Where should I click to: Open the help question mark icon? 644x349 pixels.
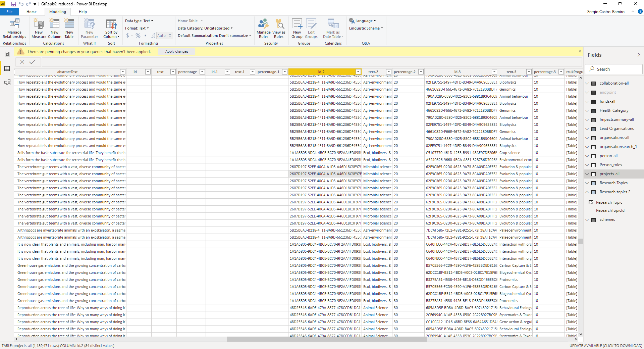pos(640,11)
